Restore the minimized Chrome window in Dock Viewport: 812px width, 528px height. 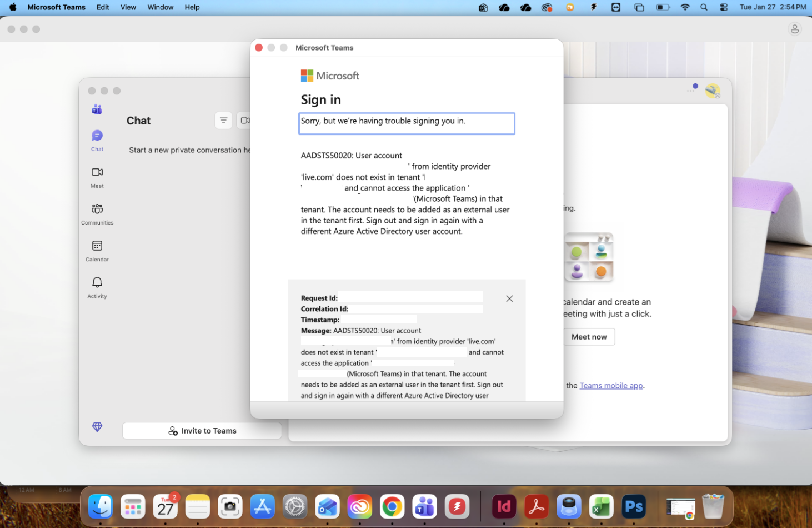[x=680, y=507]
